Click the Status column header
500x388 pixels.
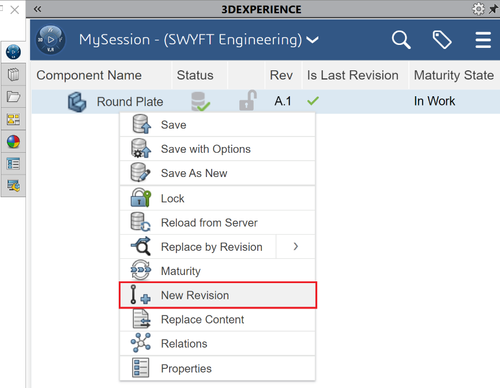[x=195, y=75]
